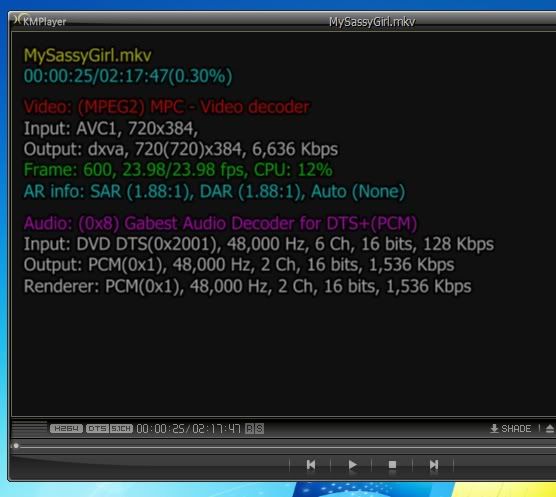Click the purple Audio decoder line
This screenshot has height=497, width=556.
tap(220, 223)
